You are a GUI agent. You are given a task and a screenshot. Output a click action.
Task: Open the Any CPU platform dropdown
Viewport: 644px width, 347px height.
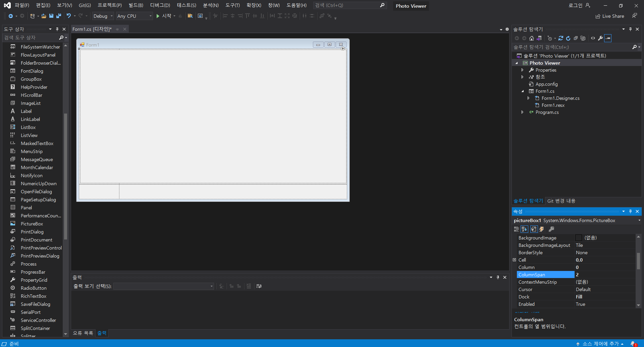click(134, 16)
